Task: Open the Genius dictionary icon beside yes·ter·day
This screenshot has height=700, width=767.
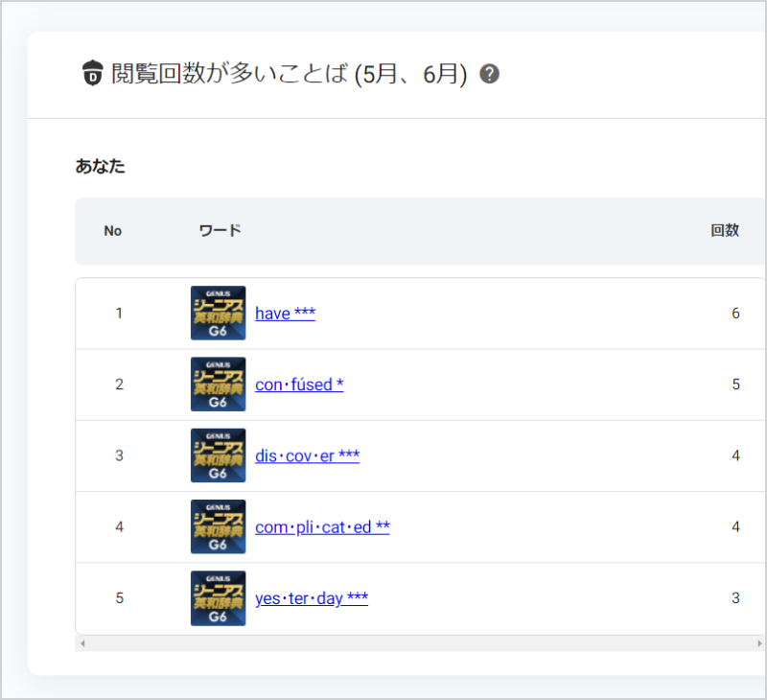Action: pyautogui.click(x=219, y=598)
